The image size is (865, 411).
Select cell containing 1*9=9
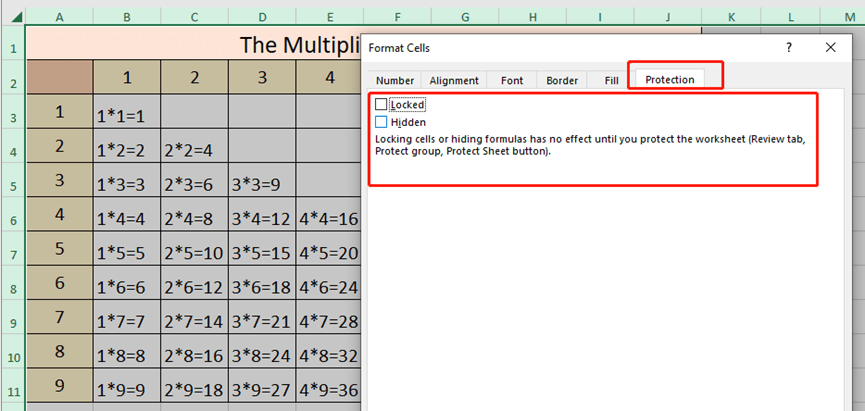pyautogui.click(x=127, y=386)
